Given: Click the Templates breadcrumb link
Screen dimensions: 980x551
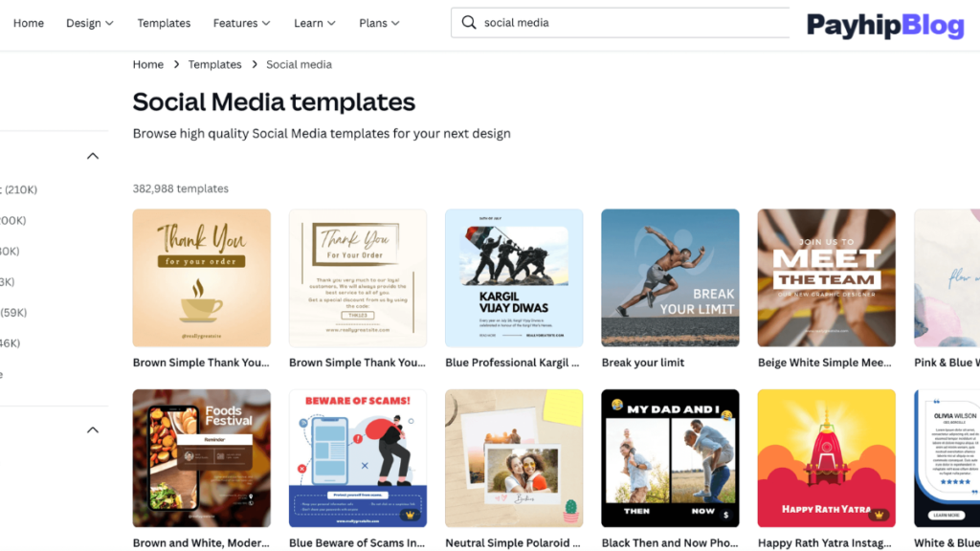Looking at the screenshot, I should point(215,64).
